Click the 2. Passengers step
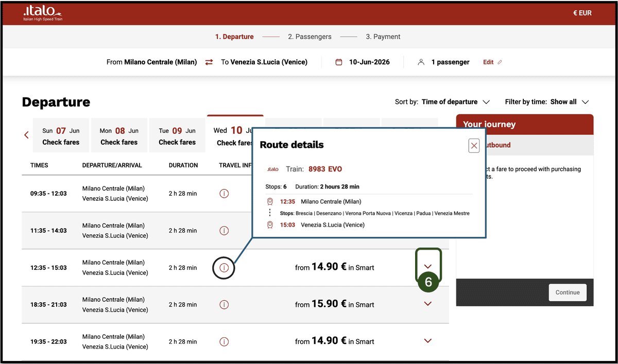The image size is (618, 364). click(x=310, y=37)
